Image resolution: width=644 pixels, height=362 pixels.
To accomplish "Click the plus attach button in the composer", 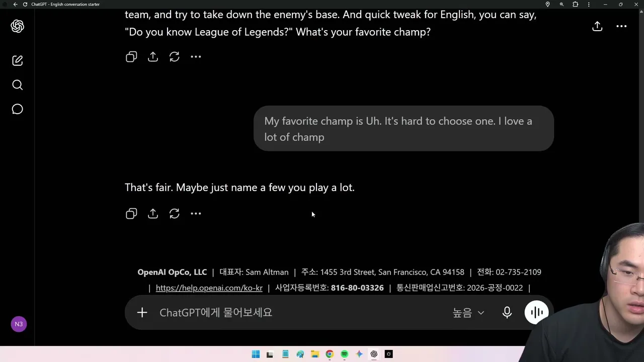I will coord(142,313).
